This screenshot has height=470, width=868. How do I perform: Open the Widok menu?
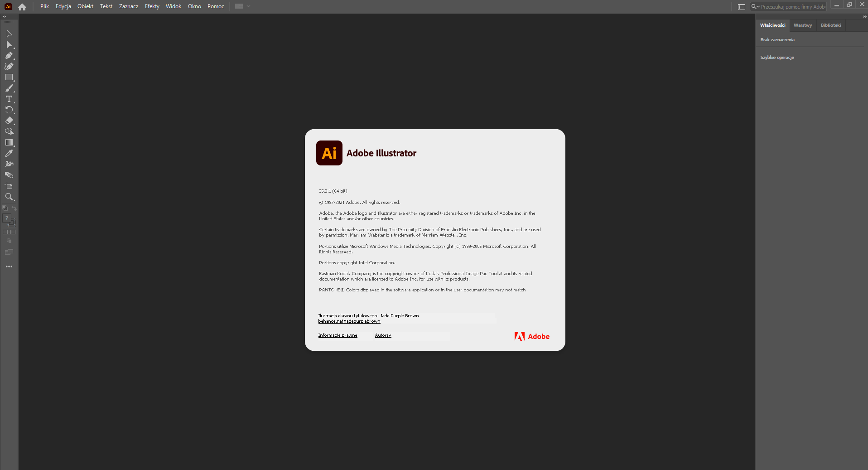pyautogui.click(x=174, y=6)
